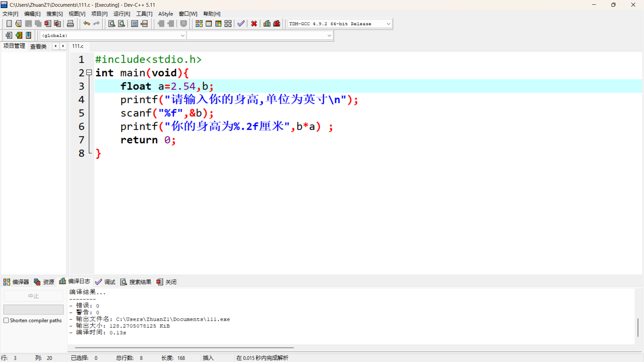Switch to the 调试 debug tab

pyautogui.click(x=105, y=282)
